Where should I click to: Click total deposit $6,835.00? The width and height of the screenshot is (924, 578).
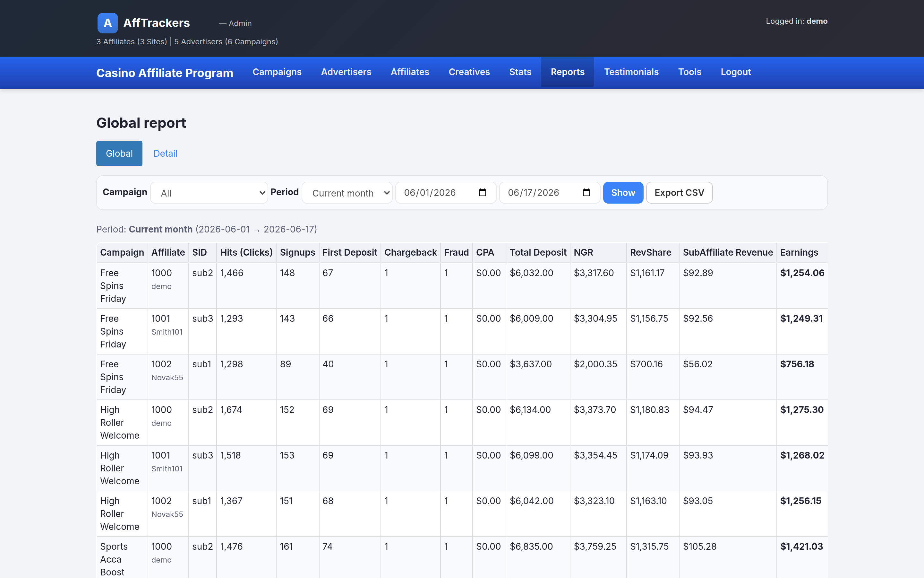531,546
